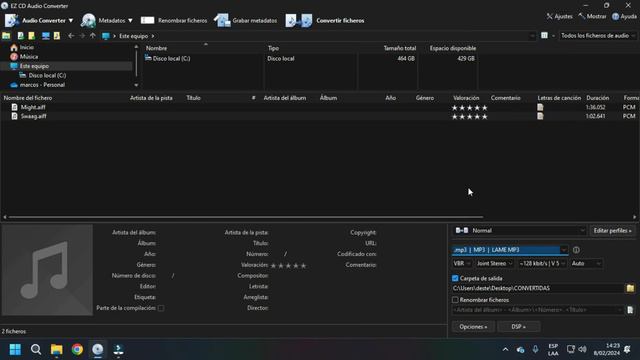Click the folder tree scroll down arrow

point(136,85)
